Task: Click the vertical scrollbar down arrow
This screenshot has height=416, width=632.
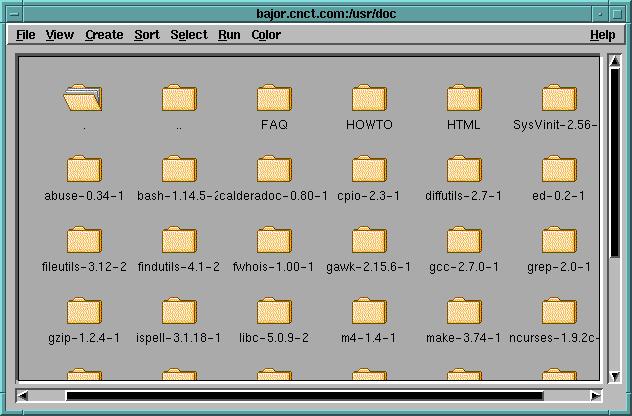Action: 614,376
